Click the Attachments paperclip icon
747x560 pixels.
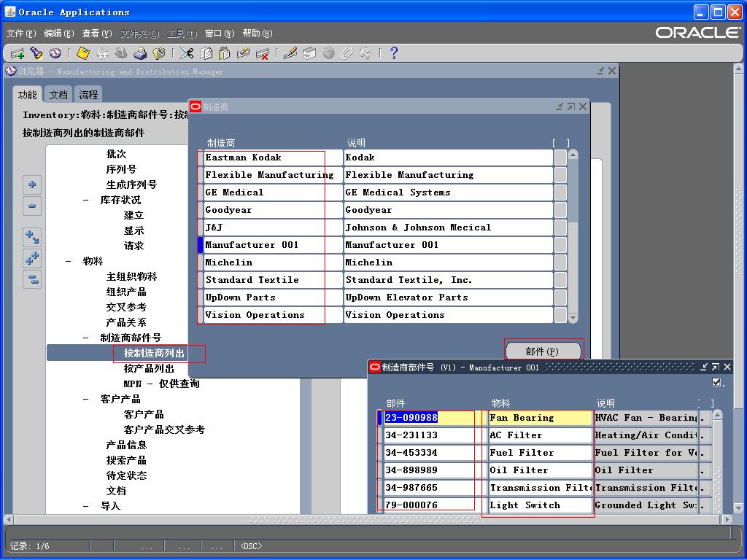click(347, 53)
